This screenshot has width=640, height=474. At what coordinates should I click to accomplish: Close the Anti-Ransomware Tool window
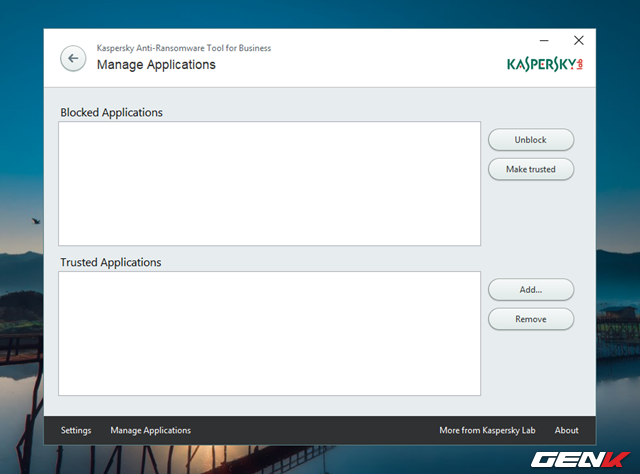(x=578, y=41)
